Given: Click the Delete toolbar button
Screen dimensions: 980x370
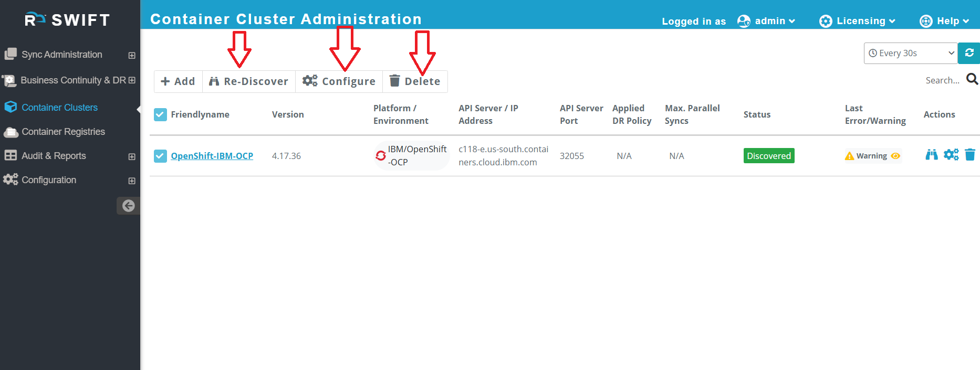Looking at the screenshot, I should (x=415, y=81).
